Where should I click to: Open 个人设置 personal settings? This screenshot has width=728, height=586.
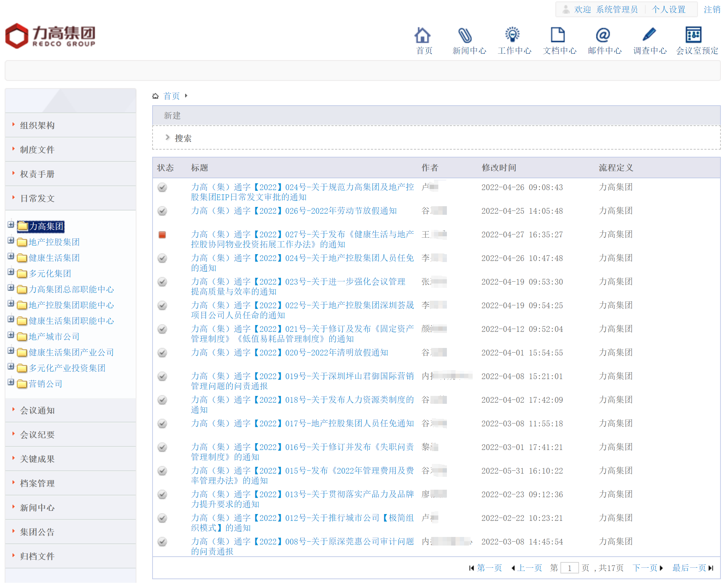(x=669, y=9)
